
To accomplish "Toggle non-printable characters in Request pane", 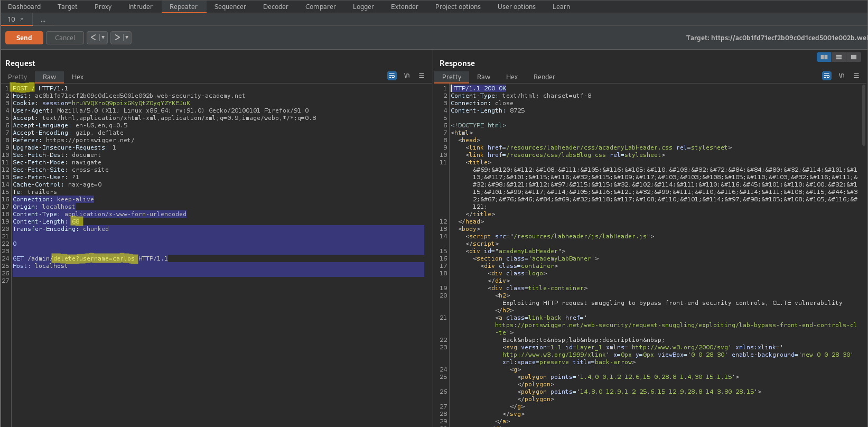I will point(407,76).
